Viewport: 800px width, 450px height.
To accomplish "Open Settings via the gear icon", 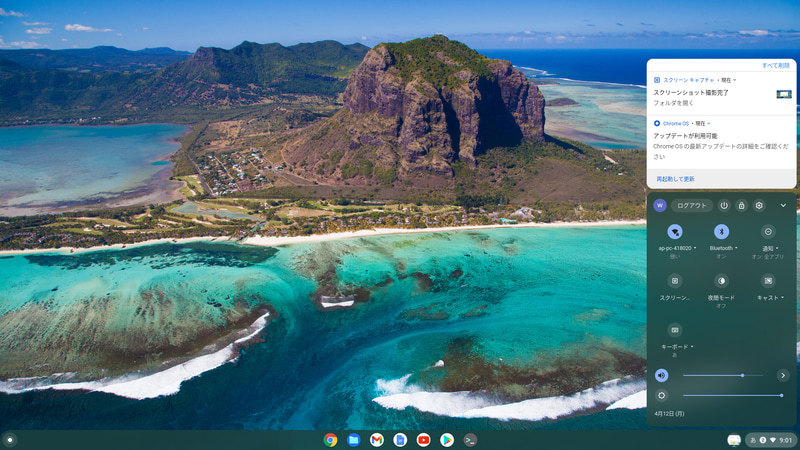I will (759, 205).
